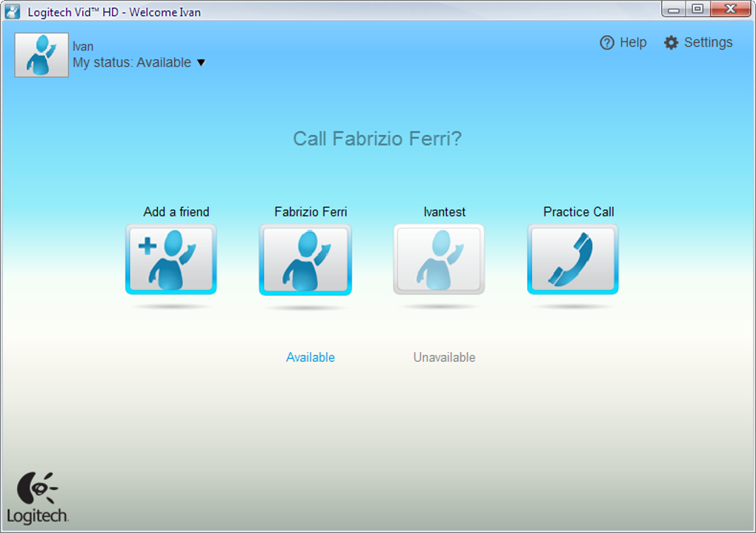The image size is (756, 533).
Task: Click the 'Unavailable' status under Ivantest
Action: 445,357
